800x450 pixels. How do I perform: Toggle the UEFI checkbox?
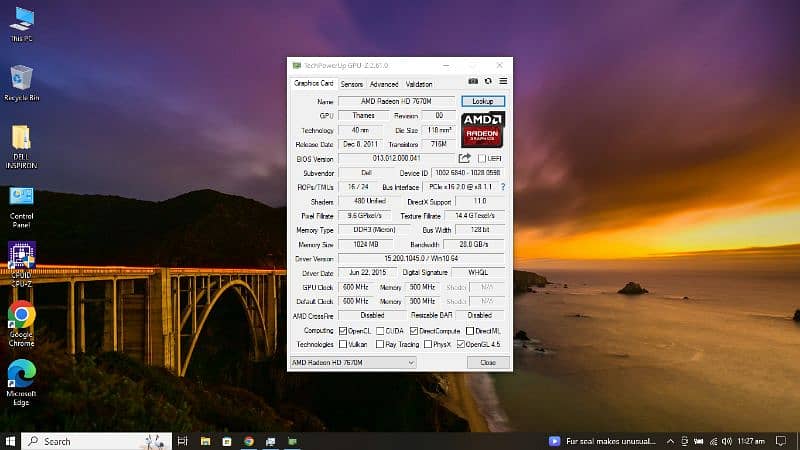tap(481, 158)
